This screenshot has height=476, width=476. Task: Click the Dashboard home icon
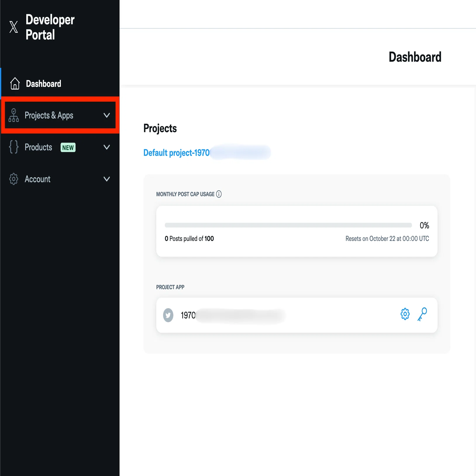(15, 83)
